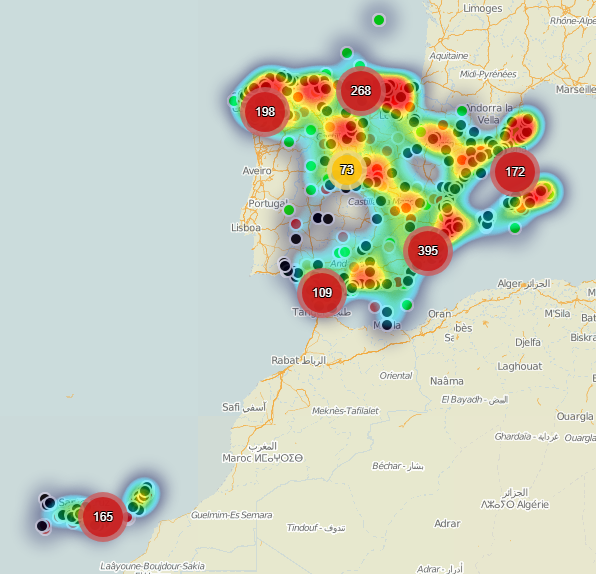Expand the 395 marker cluster
This screenshot has width=596, height=574.
[x=428, y=251]
